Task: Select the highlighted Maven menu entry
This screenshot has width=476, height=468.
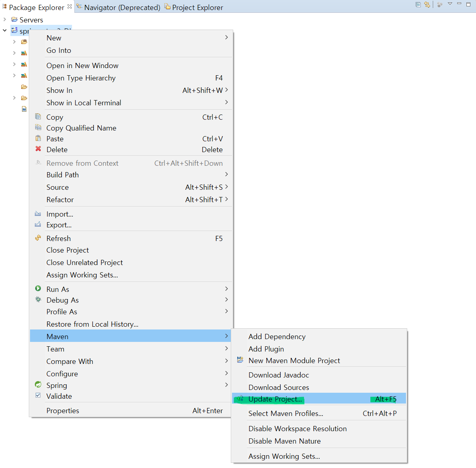Action: [x=130, y=336]
